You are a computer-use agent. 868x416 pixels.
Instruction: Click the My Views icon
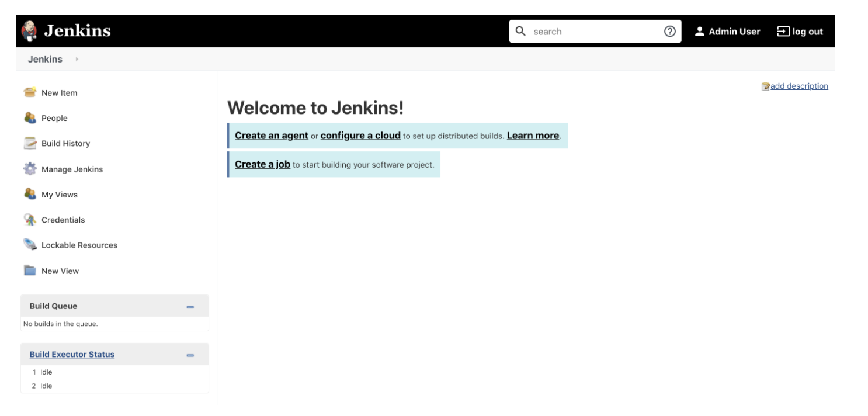pos(30,194)
